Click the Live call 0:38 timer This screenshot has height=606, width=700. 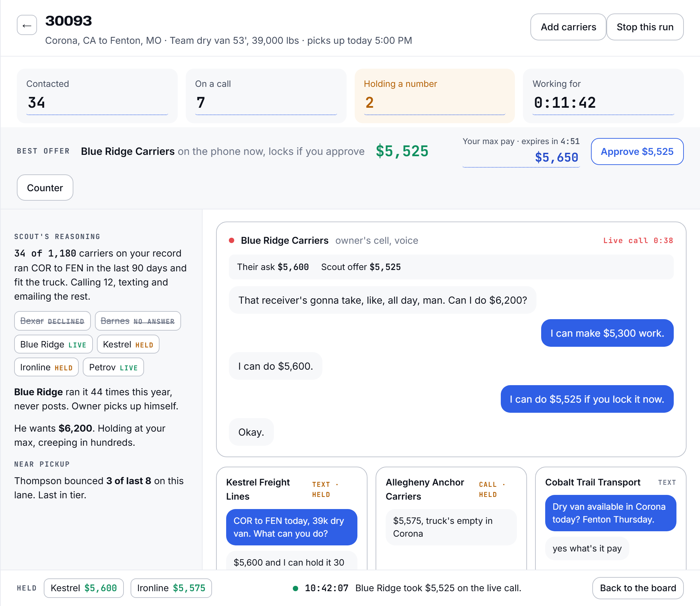[x=638, y=240]
